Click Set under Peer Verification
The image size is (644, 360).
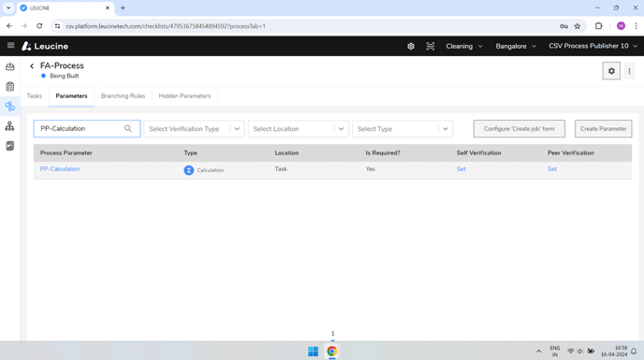pyautogui.click(x=552, y=169)
